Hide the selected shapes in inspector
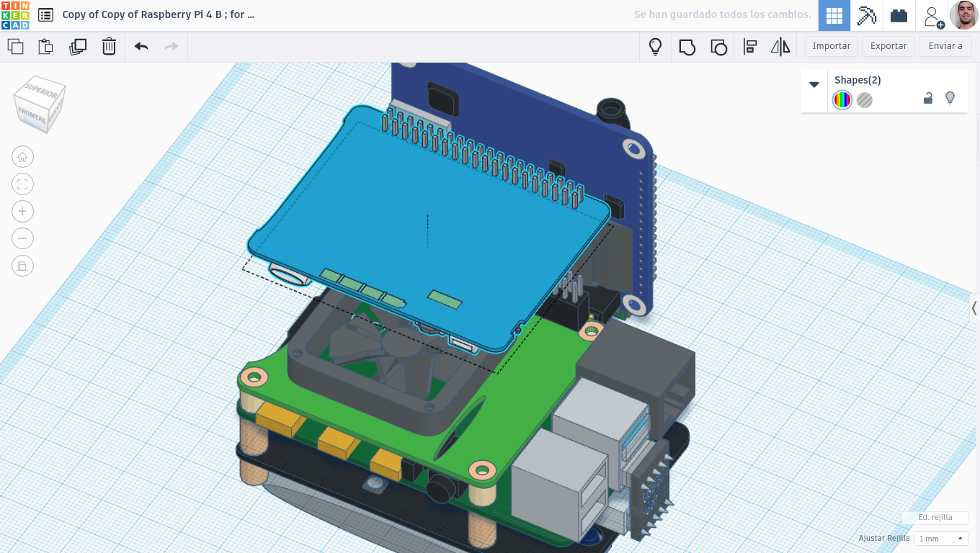This screenshot has height=553, width=980. 950,98
